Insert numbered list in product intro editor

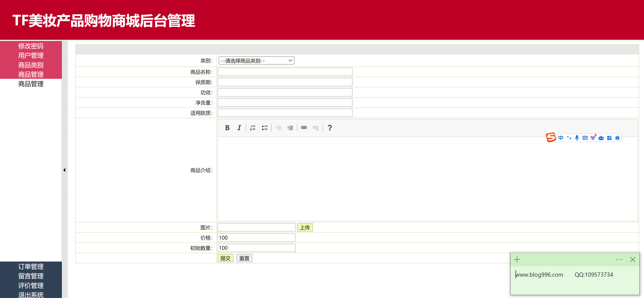[253, 128]
